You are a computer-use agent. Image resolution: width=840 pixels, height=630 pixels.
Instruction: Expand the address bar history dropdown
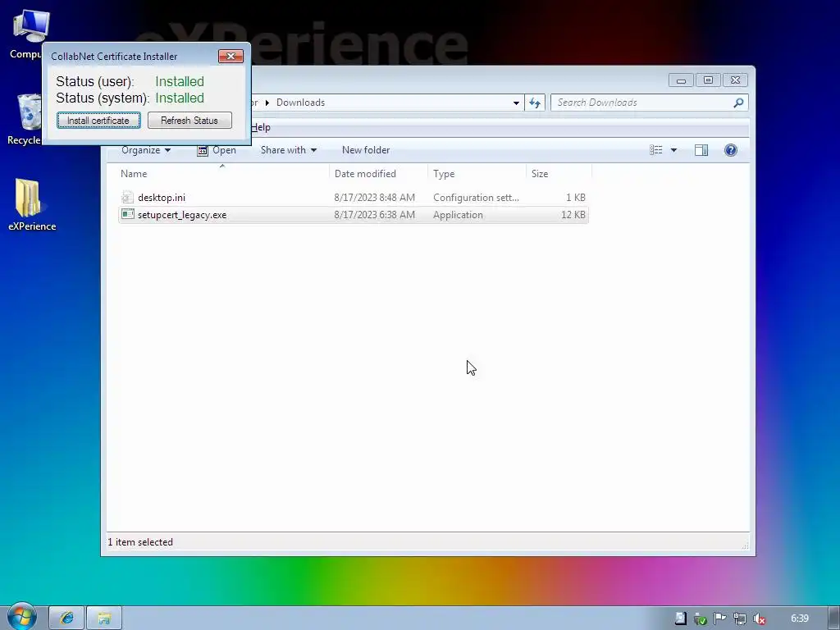tap(516, 103)
